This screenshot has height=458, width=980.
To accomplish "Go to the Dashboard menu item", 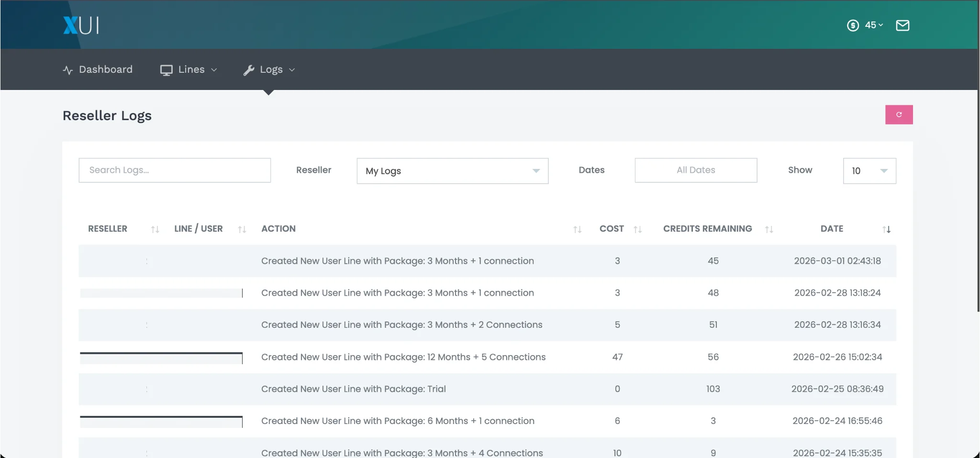I will tap(98, 70).
